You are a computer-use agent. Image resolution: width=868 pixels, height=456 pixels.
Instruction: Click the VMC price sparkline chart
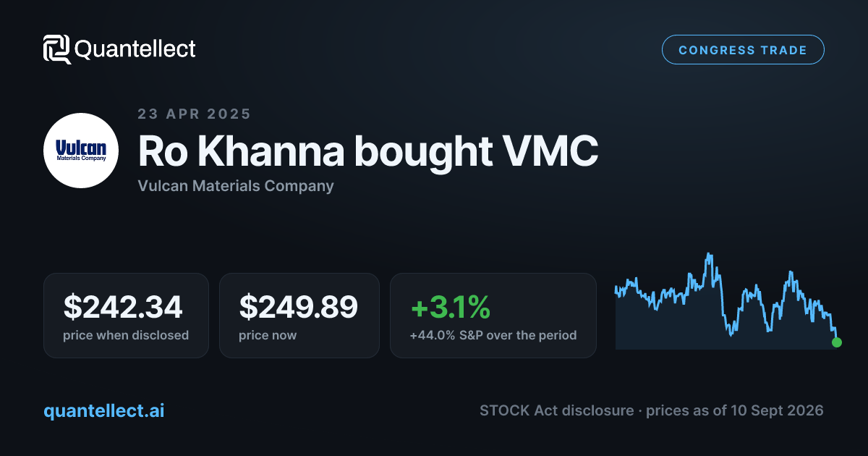726,302
